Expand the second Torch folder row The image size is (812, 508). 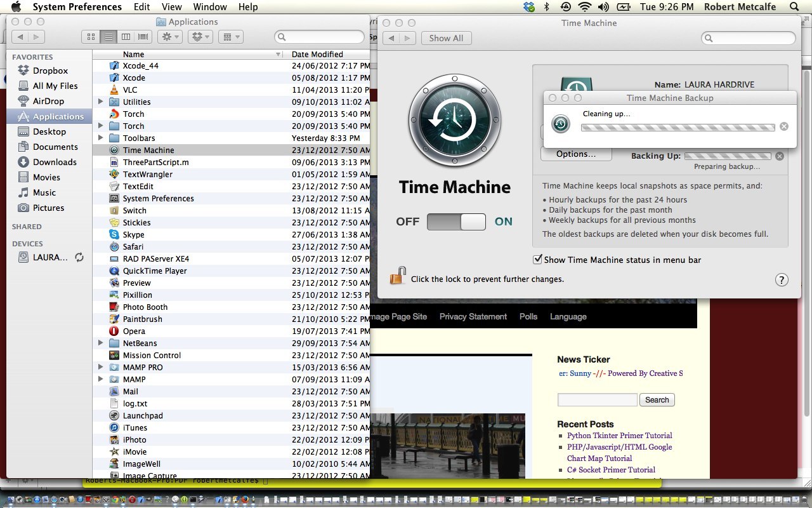pyautogui.click(x=100, y=126)
